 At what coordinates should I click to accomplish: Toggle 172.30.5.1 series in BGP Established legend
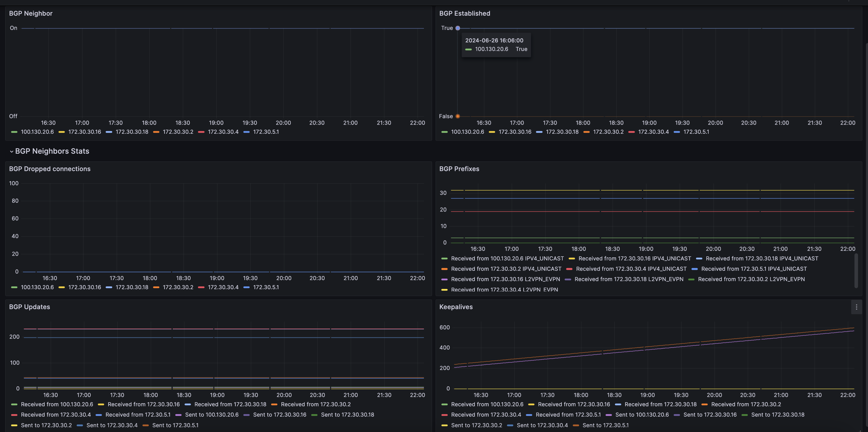click(x=696, y=132)
